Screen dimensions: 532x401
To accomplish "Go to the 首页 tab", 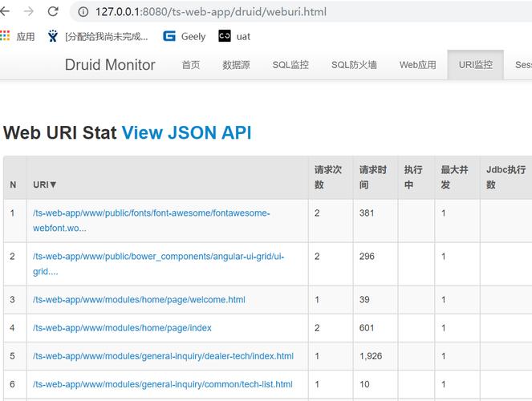I will click(x=191, y=65).
